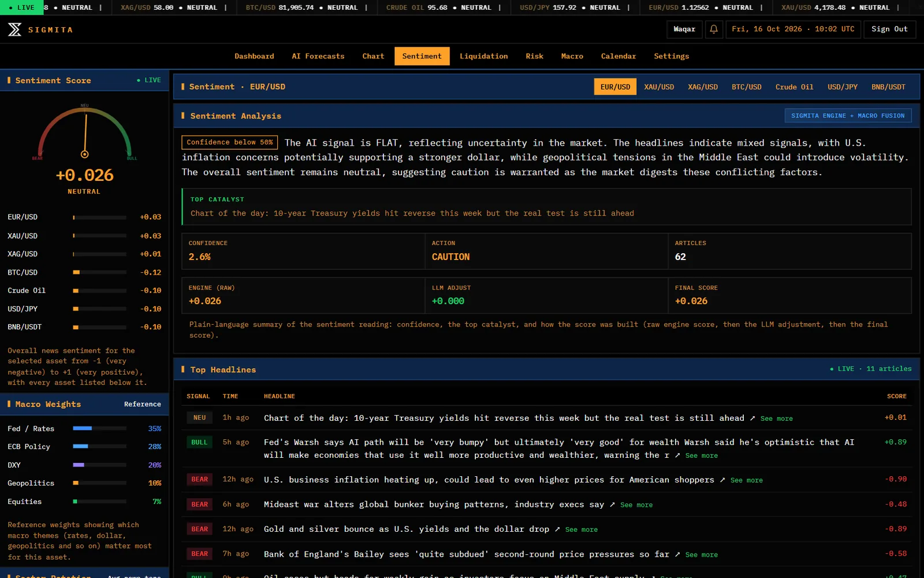
Task: Open the Settings tab
Action: (x=672, y=56)
